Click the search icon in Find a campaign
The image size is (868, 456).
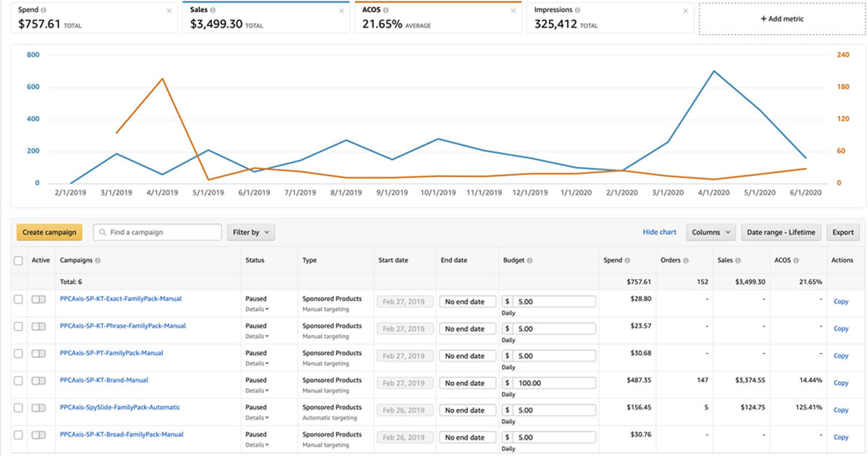(103, 232)
